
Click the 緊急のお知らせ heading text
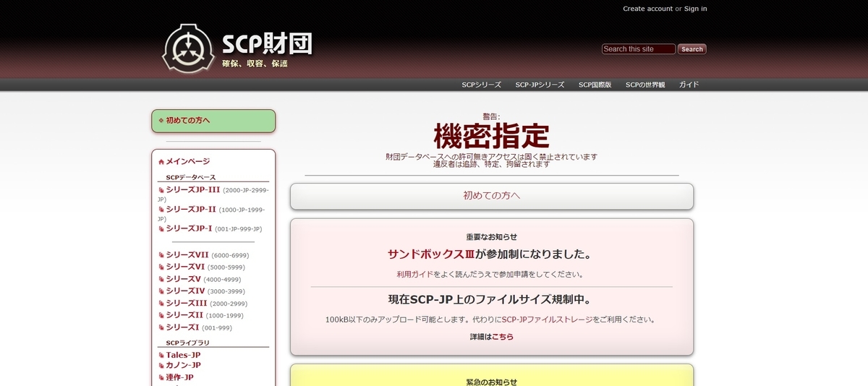point(492,382)
